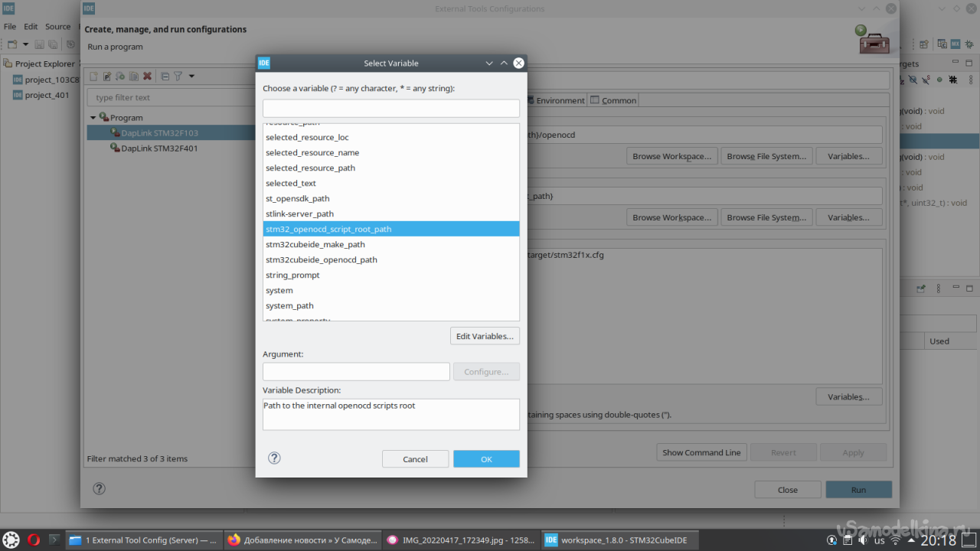The image size is (980, 551).
Task: Click Variables button in Arguments section
Action: [848, 397]
